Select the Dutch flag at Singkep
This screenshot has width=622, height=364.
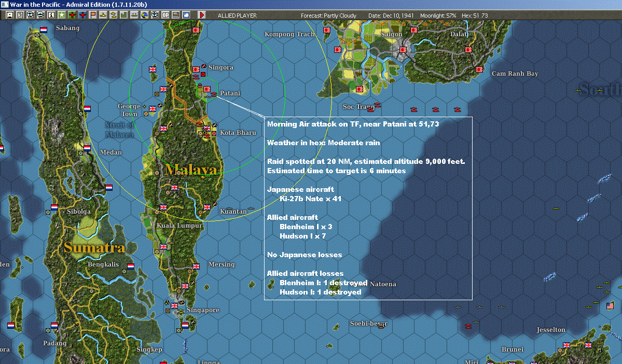pyautogui.click(x=185, y=326)
